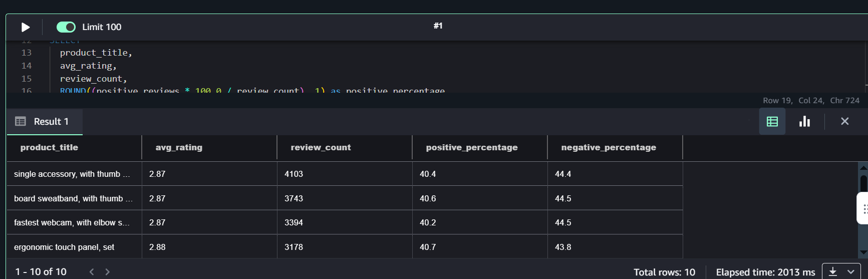Screen dimensions: 868x279
Task: Open the Result 1 tab
Action: (x=45, y=122)
